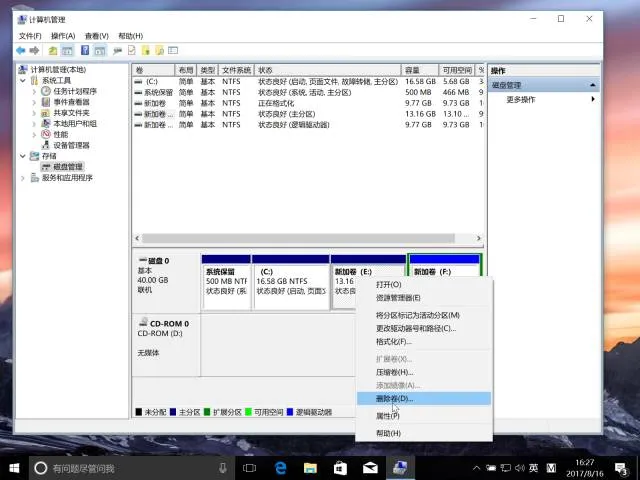The image size is (640, 480).
Task: Click the blue Back arrow toolbar icon
Action: coord(20,51)
